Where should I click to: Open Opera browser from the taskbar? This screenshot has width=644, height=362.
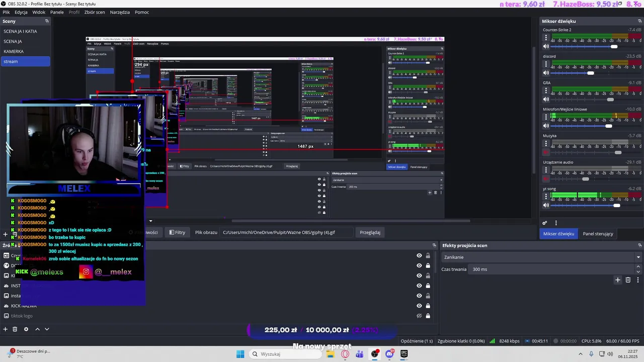(x=345, y=354)
